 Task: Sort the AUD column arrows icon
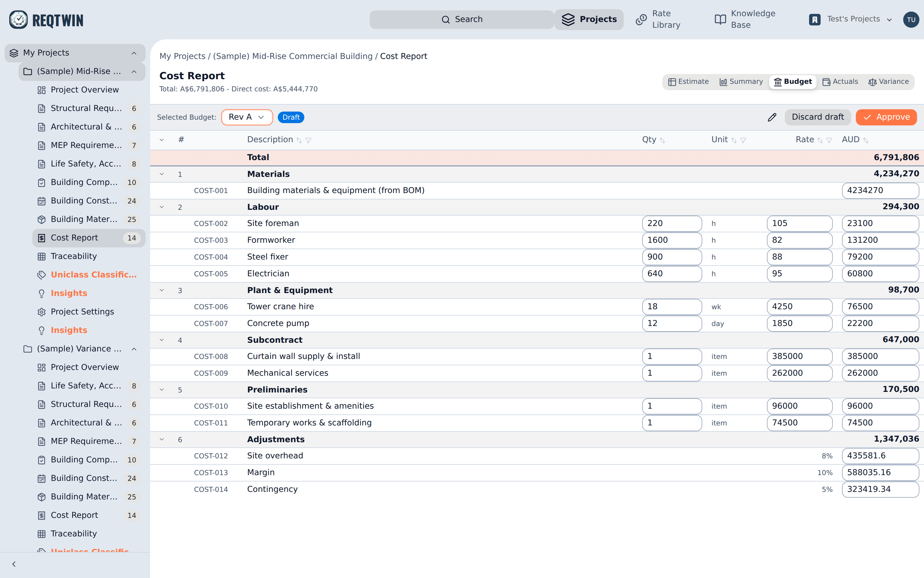pos(866,140)
